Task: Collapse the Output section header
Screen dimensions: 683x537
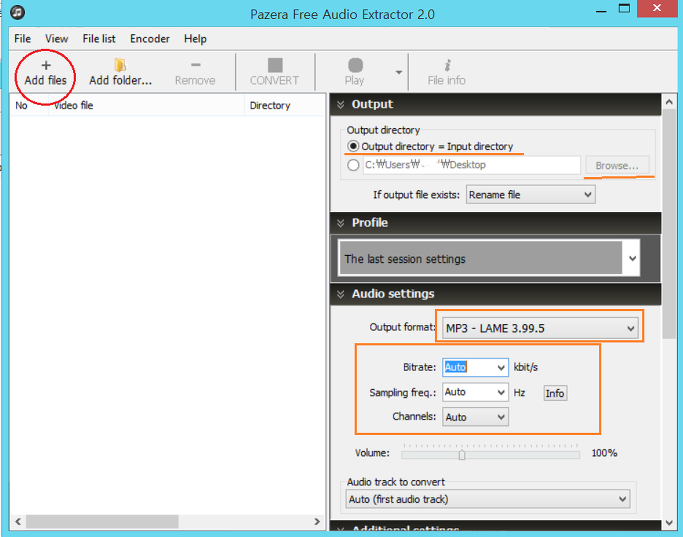Action: tap(496, 105)
